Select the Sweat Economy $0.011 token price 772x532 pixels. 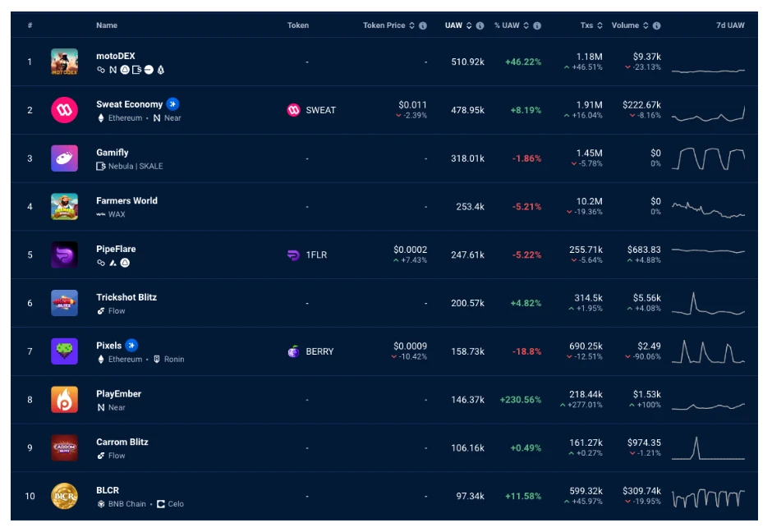[412, 105]
